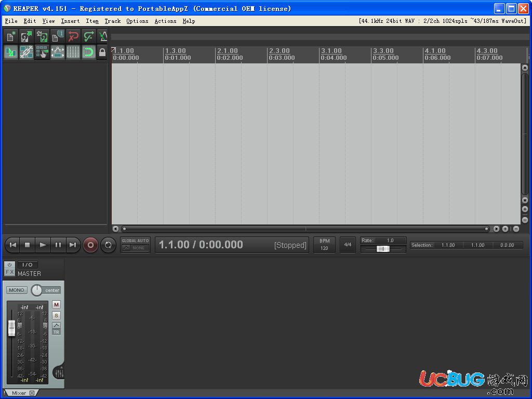Click the BPM 120 tempo field
Screen dimensions: 532x399
(x=324, y=245)
